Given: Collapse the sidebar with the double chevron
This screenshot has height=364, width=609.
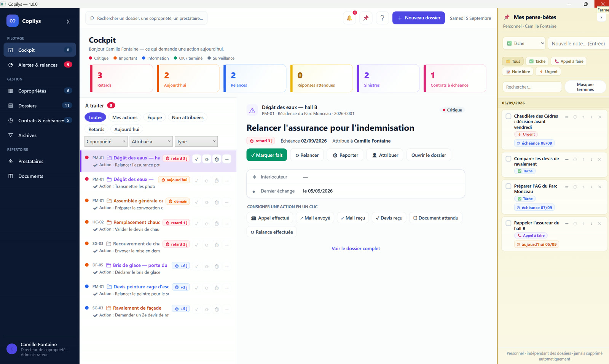Looking at the screenshot, I should pos(68,21).
